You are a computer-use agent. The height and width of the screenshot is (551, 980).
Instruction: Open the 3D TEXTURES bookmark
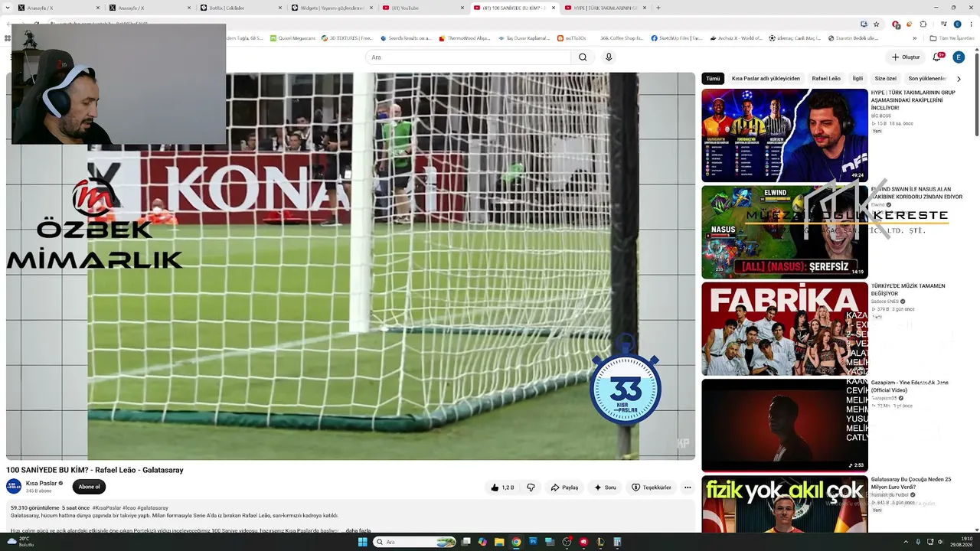348,37
